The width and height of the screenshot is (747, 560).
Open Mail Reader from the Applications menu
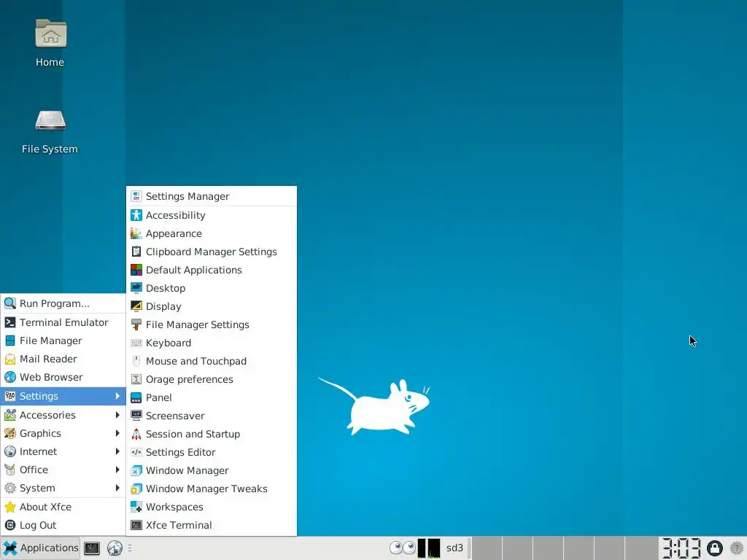point(63,359)
